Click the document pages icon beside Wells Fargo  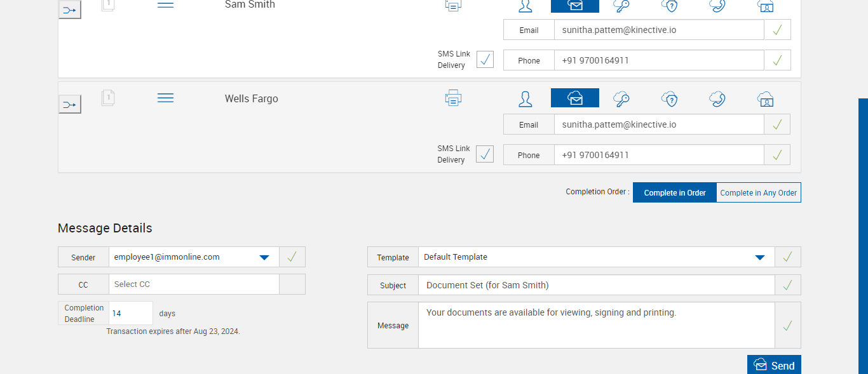108,98
